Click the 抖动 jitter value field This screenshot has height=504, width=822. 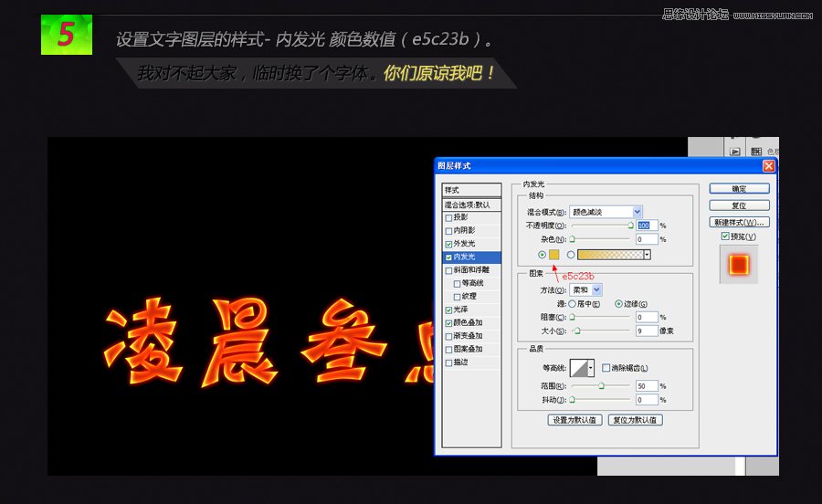[647, 399]
